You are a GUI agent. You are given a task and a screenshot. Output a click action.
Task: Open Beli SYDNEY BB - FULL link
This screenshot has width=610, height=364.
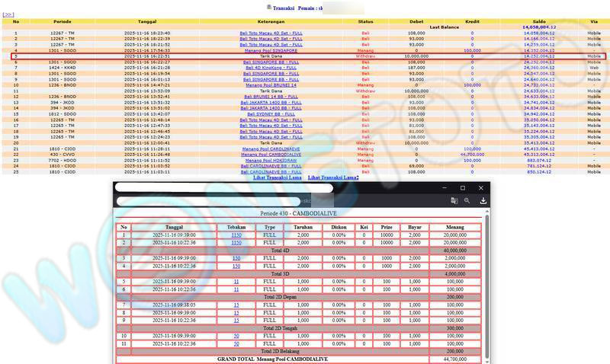[x=271, y=113]
